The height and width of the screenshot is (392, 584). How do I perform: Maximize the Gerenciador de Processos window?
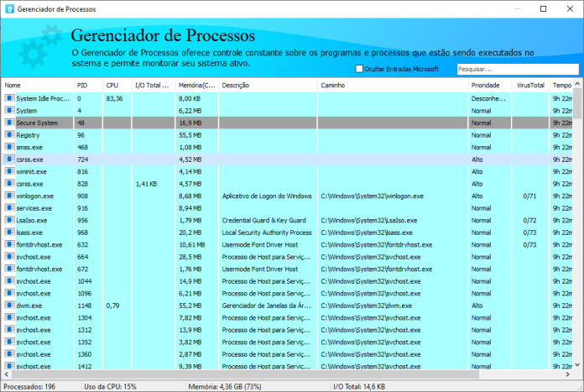[x=544, y=9]
